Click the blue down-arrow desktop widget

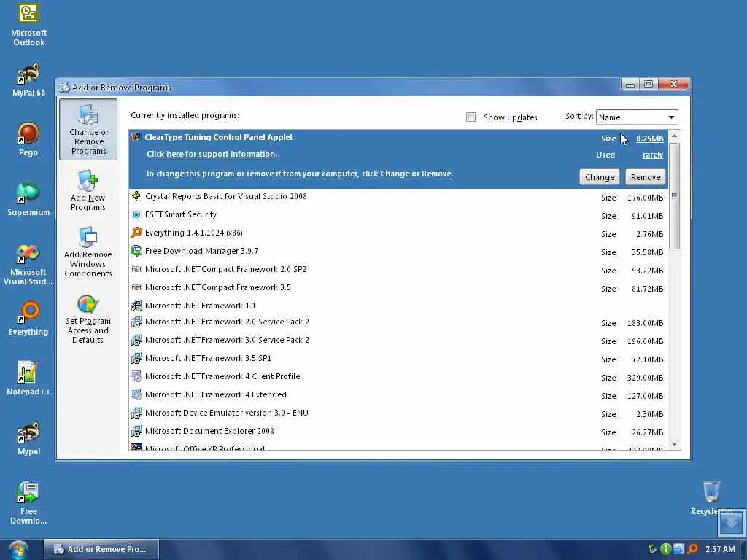tap(731, 523)
